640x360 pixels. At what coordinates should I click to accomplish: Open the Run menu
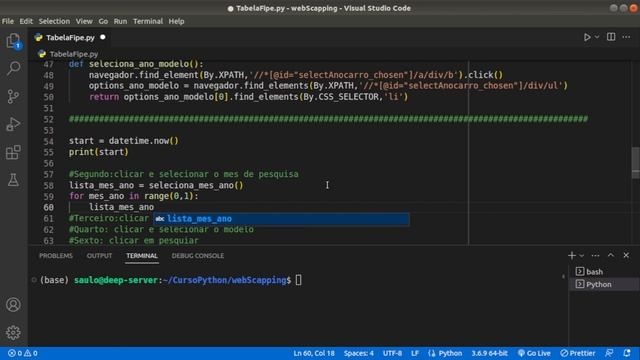click(120, 21)
